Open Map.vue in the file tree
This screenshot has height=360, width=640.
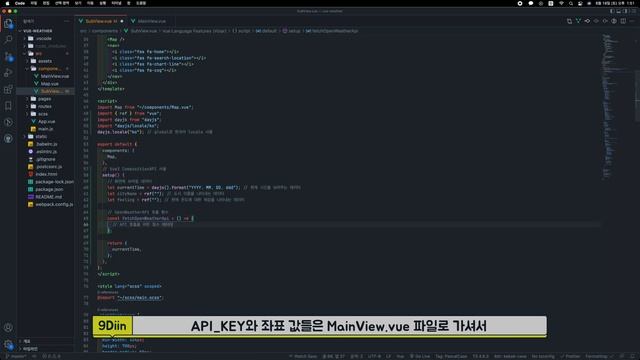click(45, 84)
